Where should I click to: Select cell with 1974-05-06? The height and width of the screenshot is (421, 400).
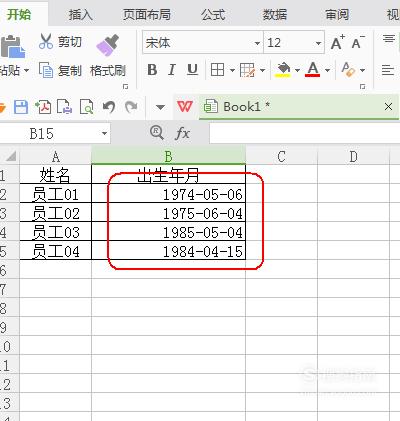(169, 193)
